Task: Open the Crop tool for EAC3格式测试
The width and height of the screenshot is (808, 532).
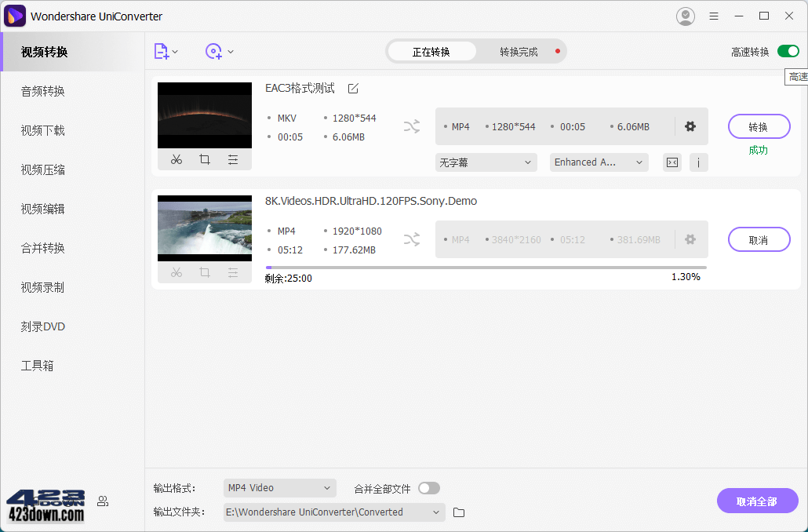Action: tap(204, 159)
